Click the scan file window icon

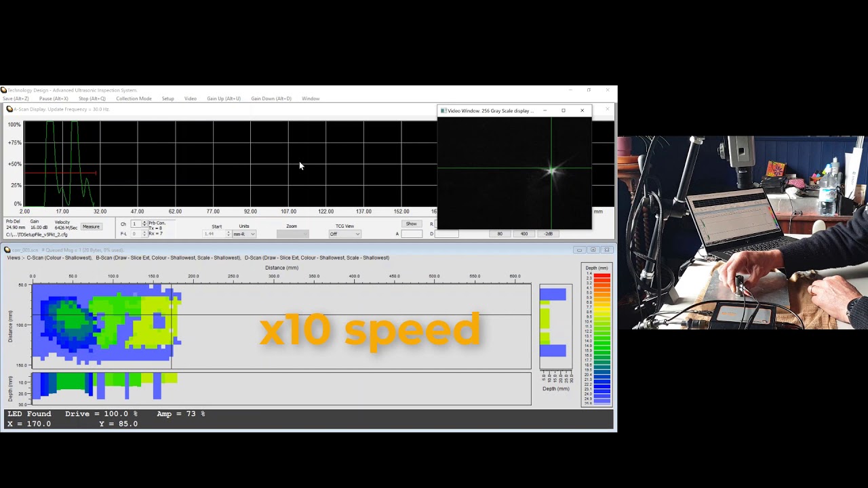click(7, 250)
